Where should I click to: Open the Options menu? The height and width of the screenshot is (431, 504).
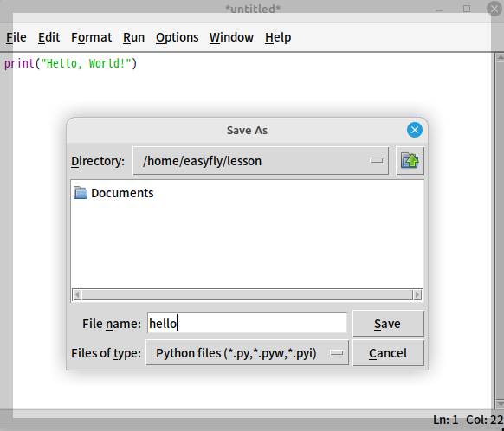[x=178, y=37]
